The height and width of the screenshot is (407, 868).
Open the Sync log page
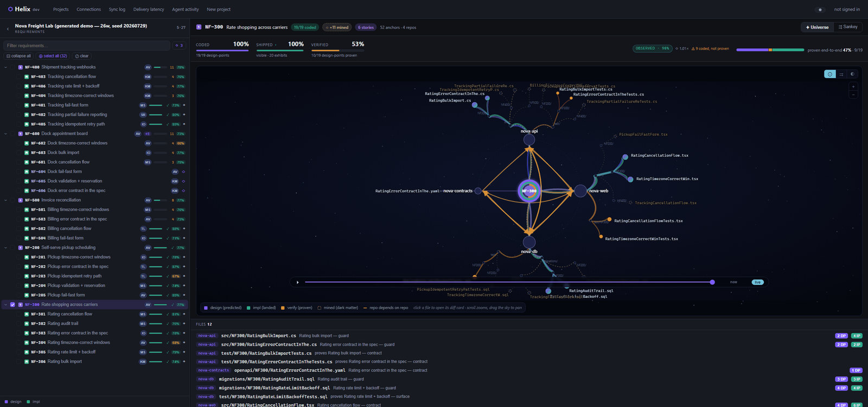pyautogui.click(x=117, y=9)
